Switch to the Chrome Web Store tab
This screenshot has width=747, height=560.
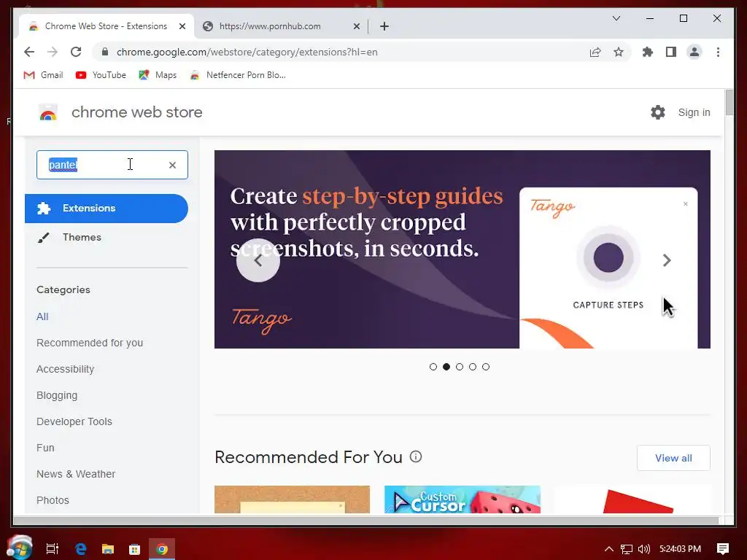pos(106,26)
